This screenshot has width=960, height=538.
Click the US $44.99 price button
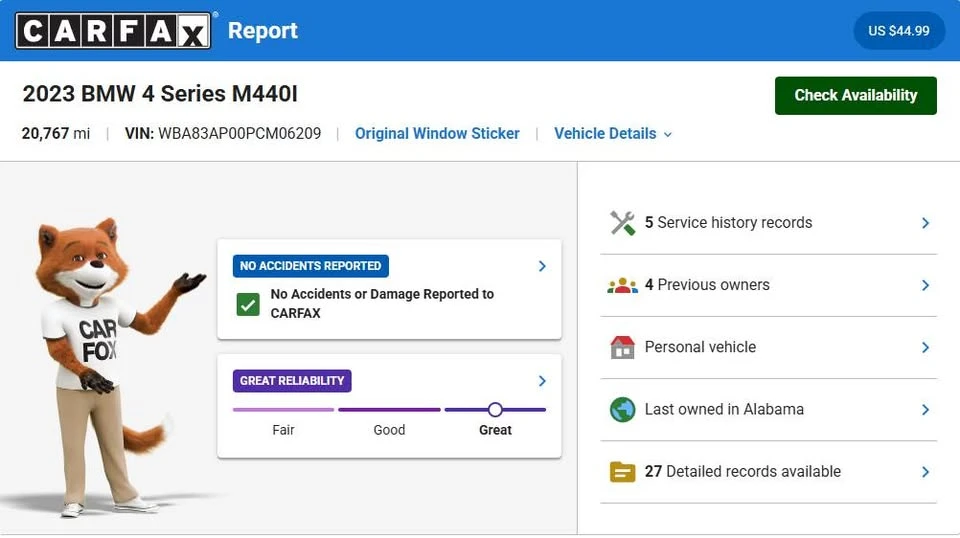(899, 31)
